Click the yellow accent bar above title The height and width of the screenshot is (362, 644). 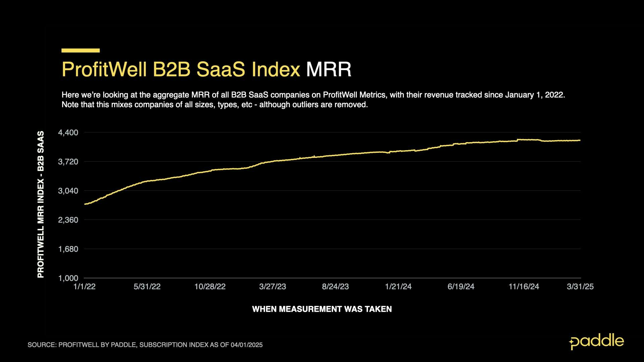pyautogui.click(x=80, y=51)
